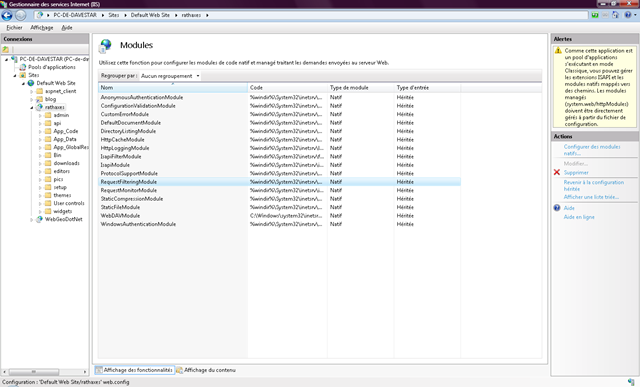Viewport: 640px width, 387px height.
Task: Click the Default Web Site globe icon
Action: click(x=31, y=83)
